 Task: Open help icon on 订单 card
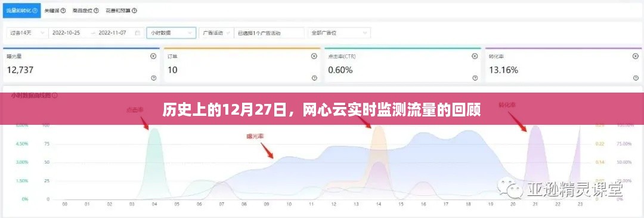click(x=314, y=78)
